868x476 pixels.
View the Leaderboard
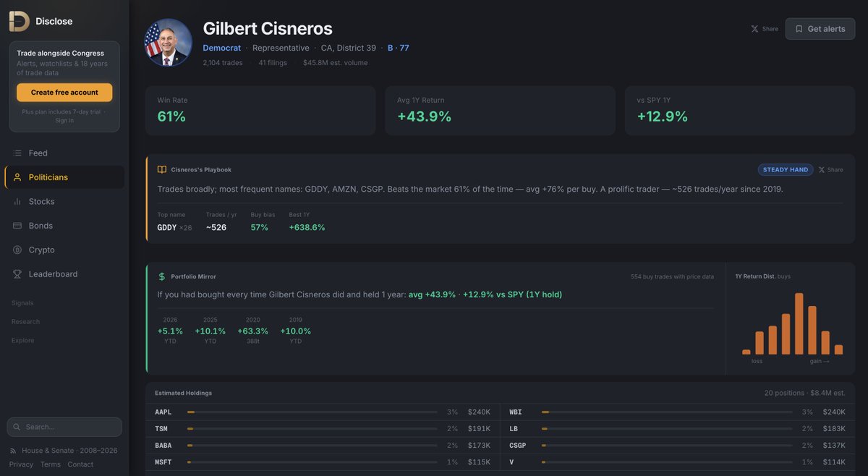pyautogui.click(x=64, y=274)
